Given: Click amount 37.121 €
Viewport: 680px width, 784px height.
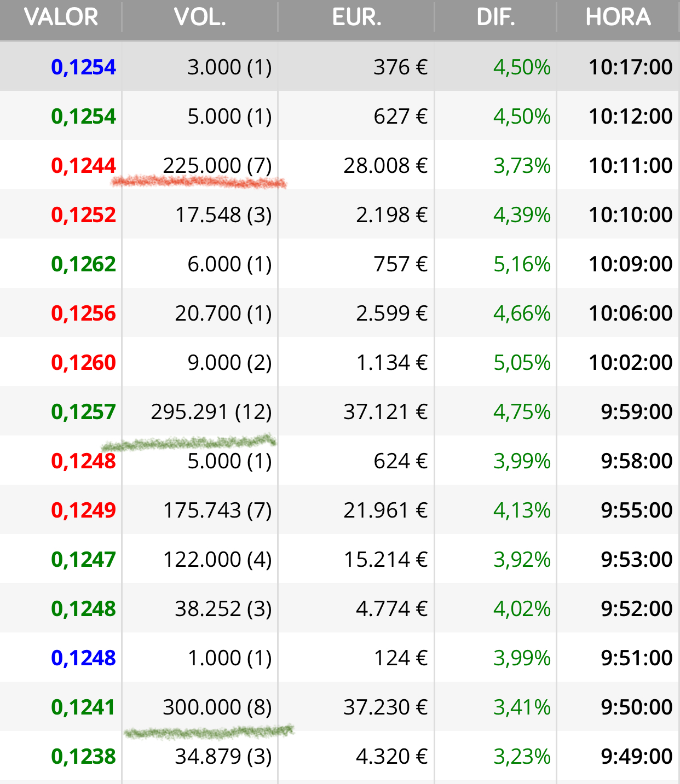Looking at the screenshot, I should (385, 412).
